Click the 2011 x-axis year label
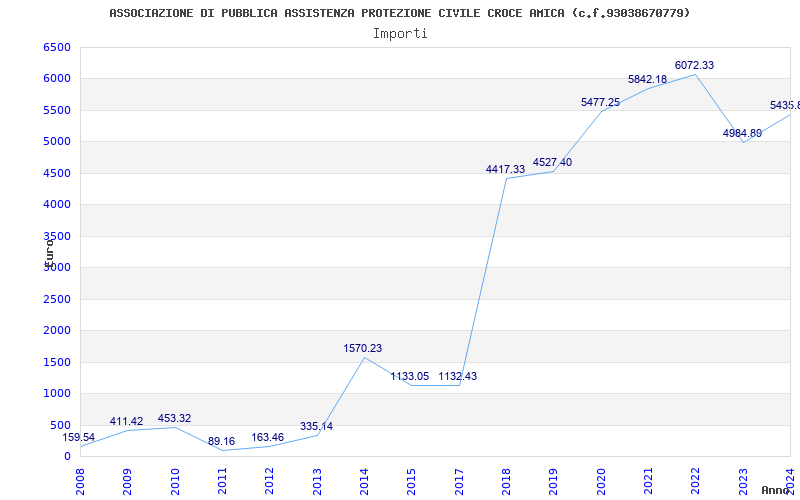This screenshot has width=800, height=500. coord(222,481)
